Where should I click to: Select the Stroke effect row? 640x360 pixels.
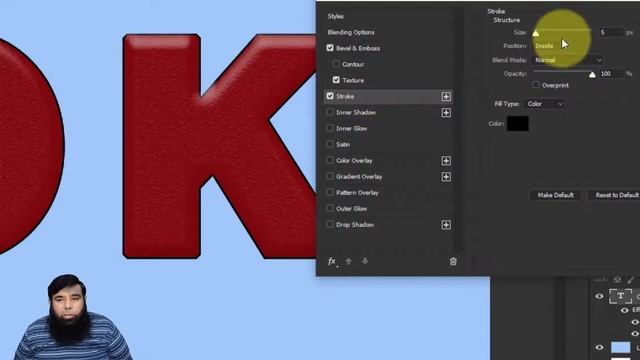coord(388,97)
